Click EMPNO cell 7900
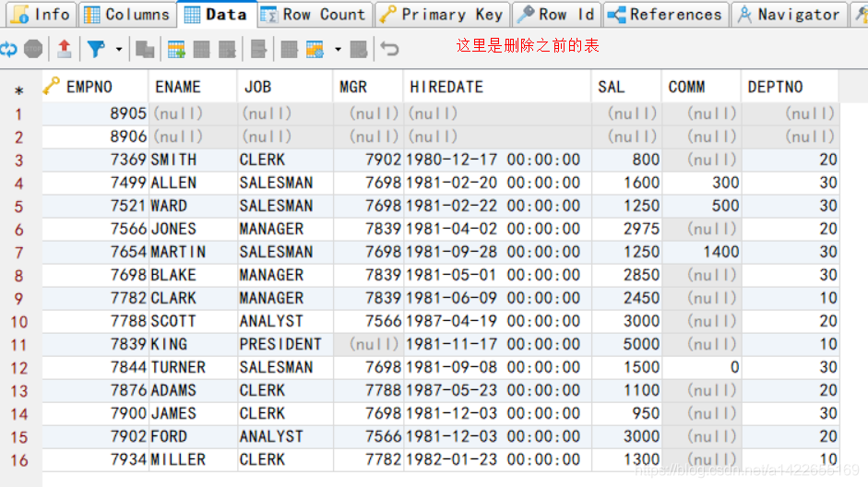The height and width of the screenshot is (487, 868). [95, 413]
